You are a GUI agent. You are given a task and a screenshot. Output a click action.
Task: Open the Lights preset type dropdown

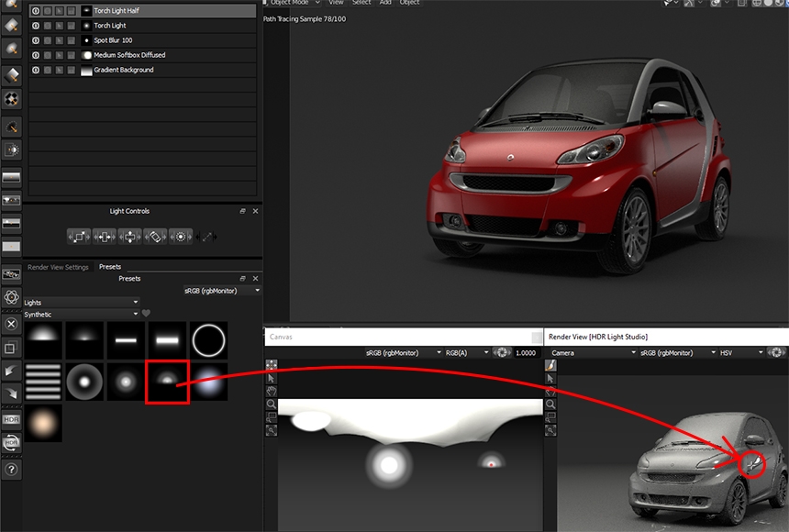coord(81,303)
